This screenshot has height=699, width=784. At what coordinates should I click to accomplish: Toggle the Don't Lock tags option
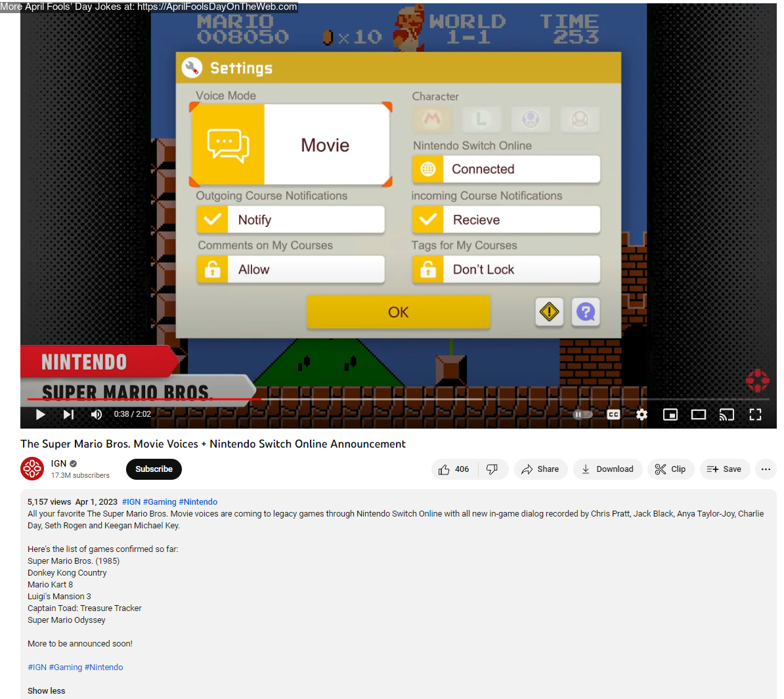point(506,269)
